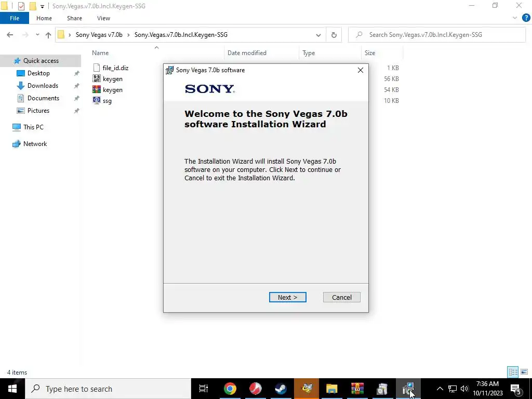532x399 pixels.
Task: Open Quick access in navigation pane
Action: [41, 61]
